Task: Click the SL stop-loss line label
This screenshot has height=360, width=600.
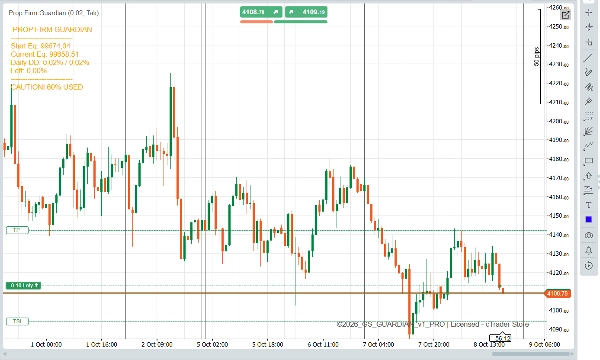Action: (17, 321)
